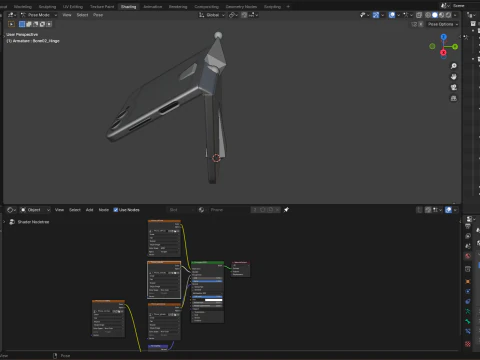Open the Pose menu in the viewport header
The image size is (480, 360).
[x=98, y=15]
